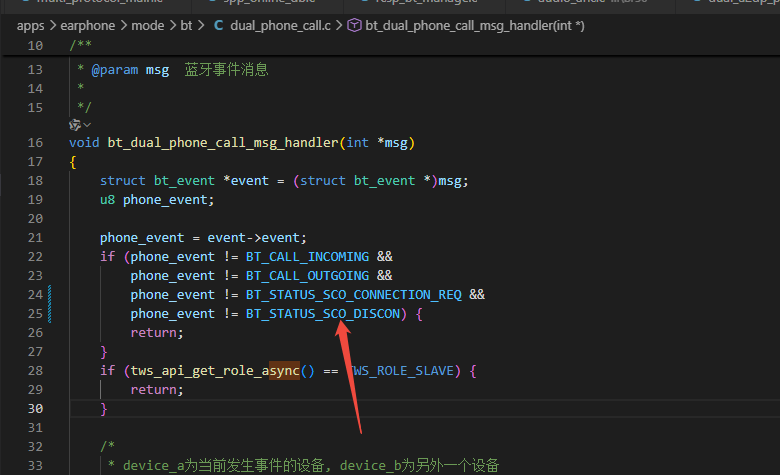Open the AI code lens icon above line 16
The height and width of the screenshot is (475, 780).
click(75, 125)
